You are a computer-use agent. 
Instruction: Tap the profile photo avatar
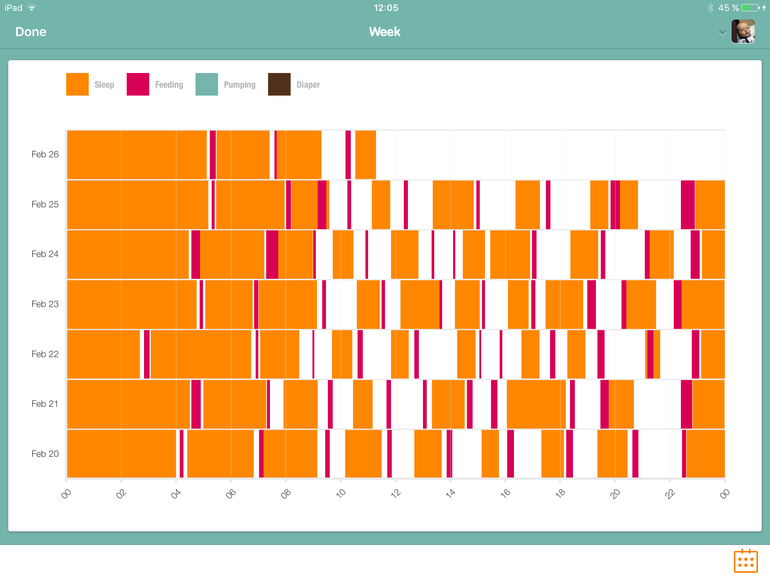pyautogui.click(x=743, y=32)
